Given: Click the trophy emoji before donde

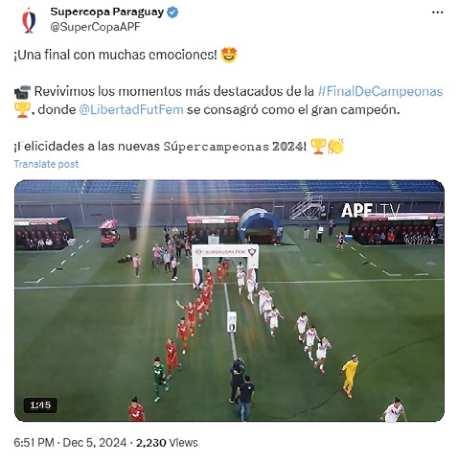Looking at the screenshot, I should tap(22, 110).
